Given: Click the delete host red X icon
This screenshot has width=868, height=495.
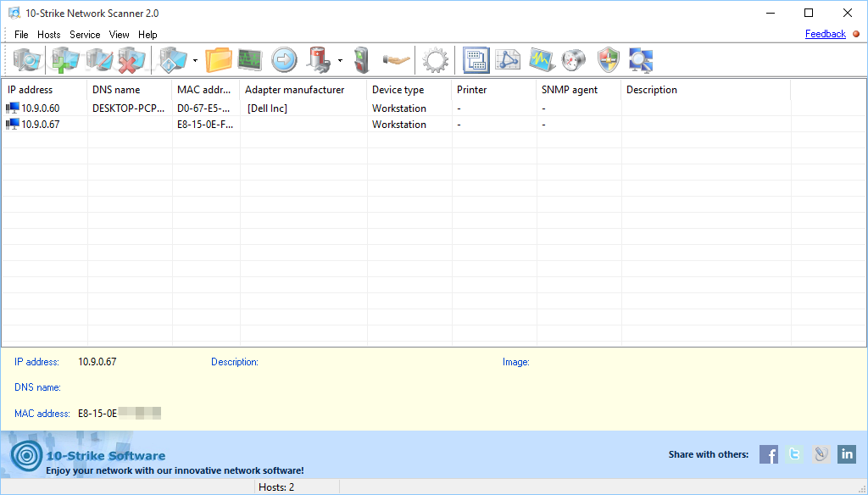Looking at the screenshot, I should 131,60.
